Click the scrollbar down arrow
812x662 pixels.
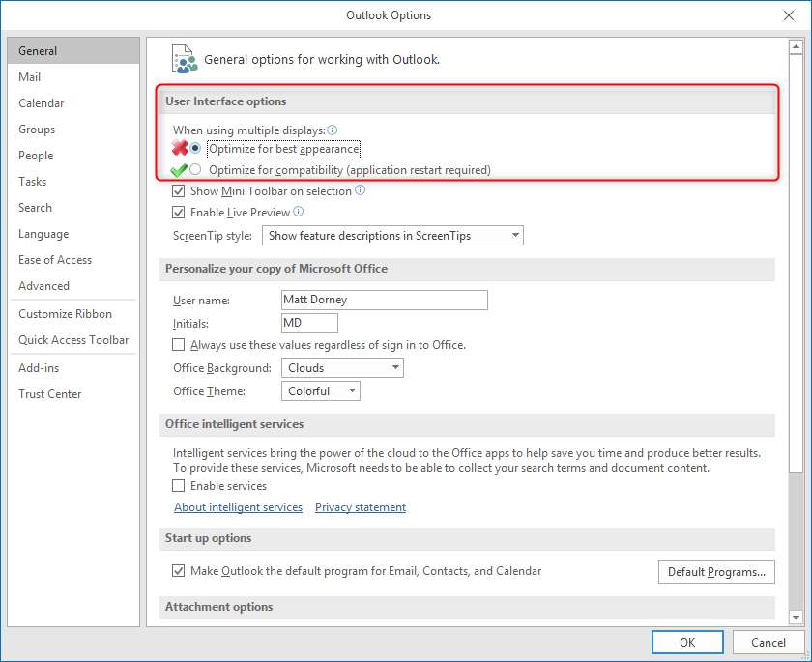[797, 617]
